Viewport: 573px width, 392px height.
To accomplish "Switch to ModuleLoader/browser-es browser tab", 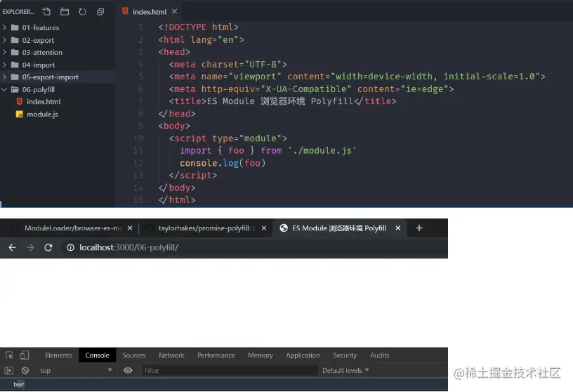I will tap(72, 228).
